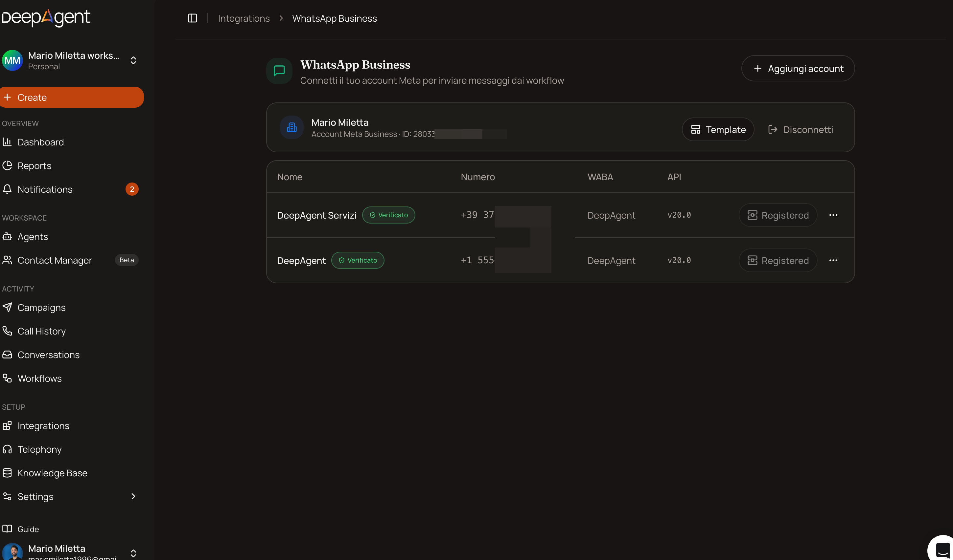Screen dimensions: 953x560
Task: Open the user profile menu chevrons
Action: [133, 553]
